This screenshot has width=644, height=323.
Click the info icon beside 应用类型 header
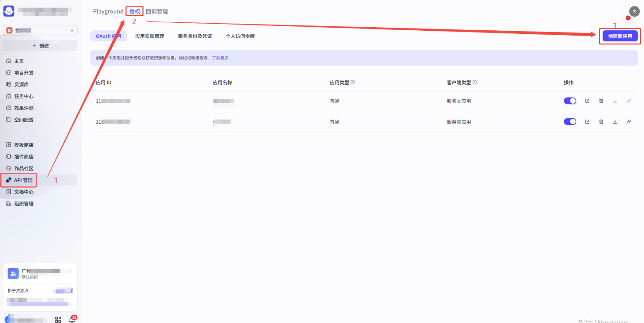(x=353, y=82)
